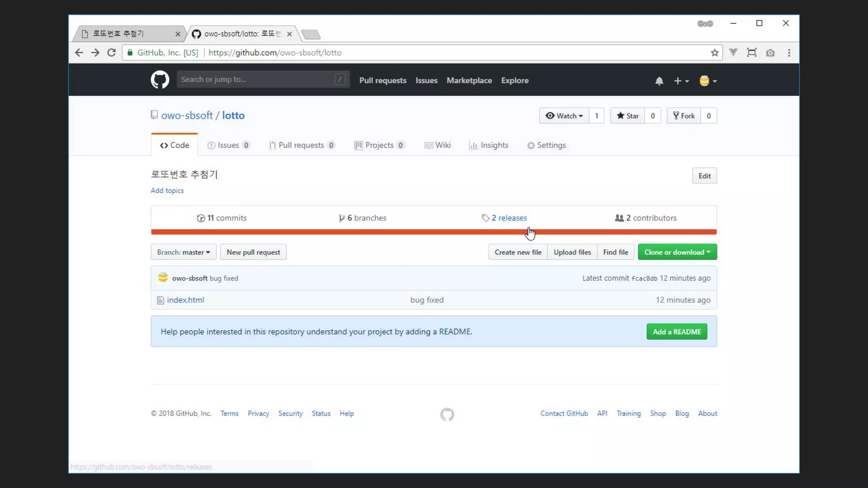Open the notifications bell icon
The width and height of the screenshot is (868, 488).
[x=659, y=81]
